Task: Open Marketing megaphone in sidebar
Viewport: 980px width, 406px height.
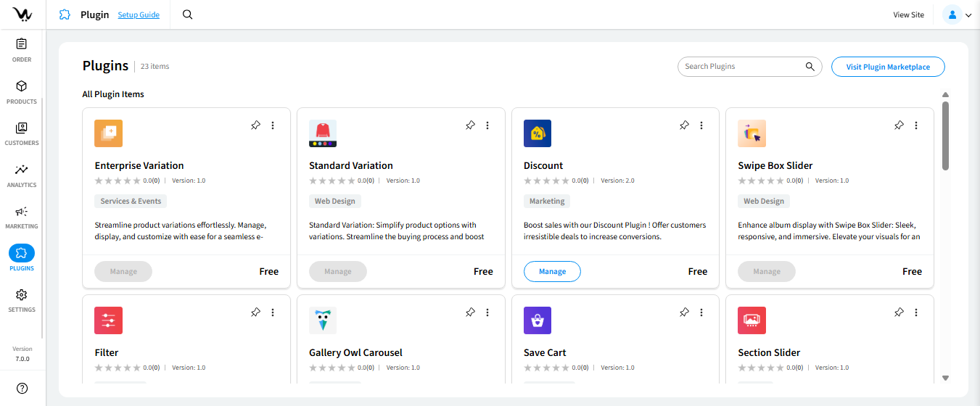Action: pyautogui.click(x=22, y=216)
